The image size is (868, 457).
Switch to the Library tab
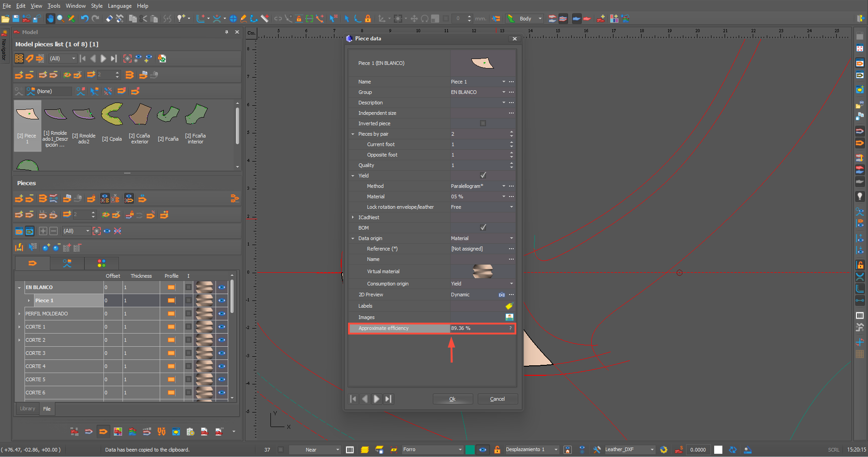coord(27,408)
